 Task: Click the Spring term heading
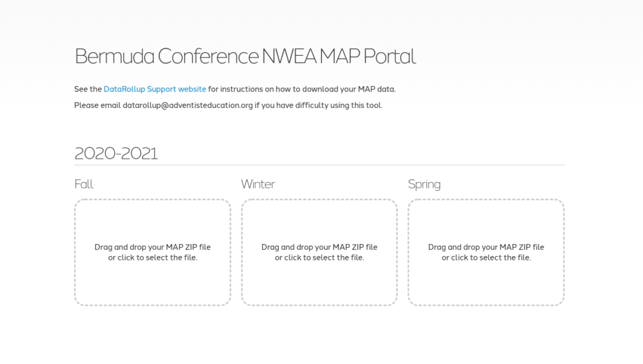[x=424, y=185]
